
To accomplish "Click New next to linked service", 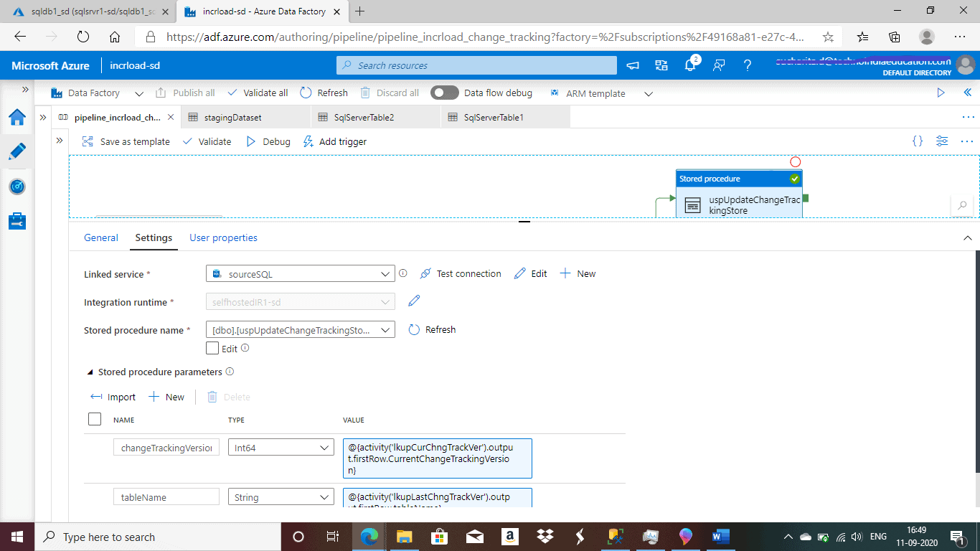I will (578, 273).
